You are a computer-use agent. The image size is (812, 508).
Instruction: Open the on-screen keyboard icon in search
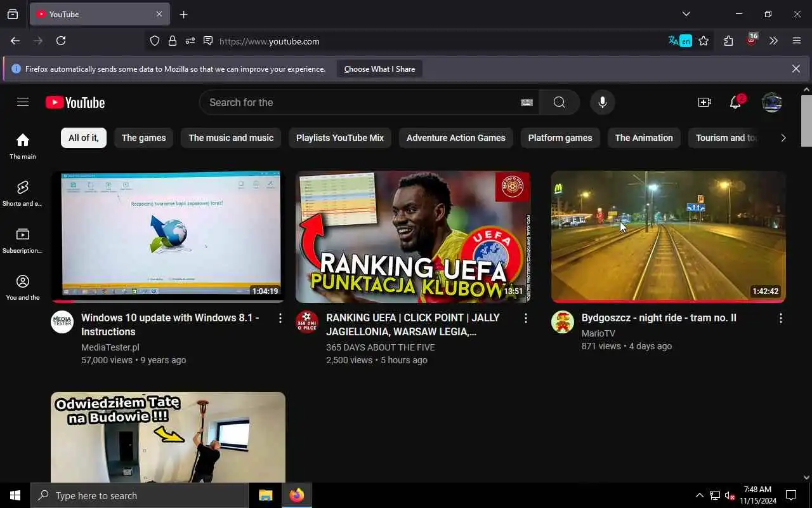click(x=527, y=102)
